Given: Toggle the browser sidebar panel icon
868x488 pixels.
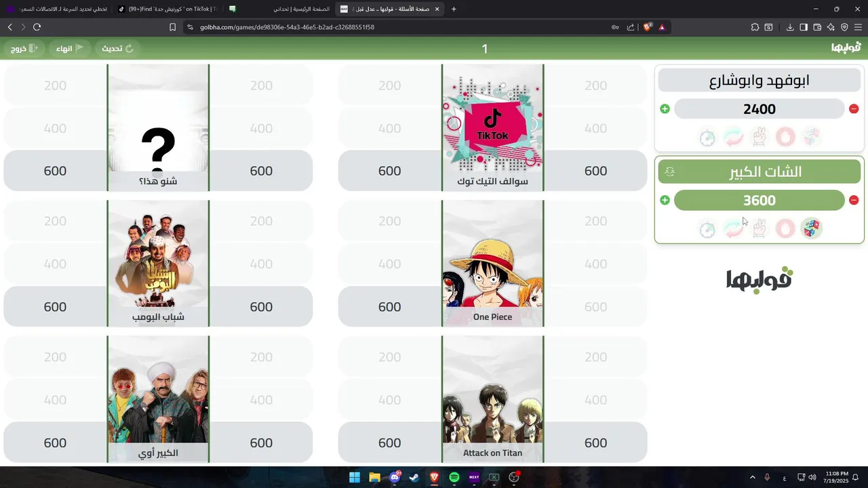Looking at the screenshot, I should tap(804, 27).
